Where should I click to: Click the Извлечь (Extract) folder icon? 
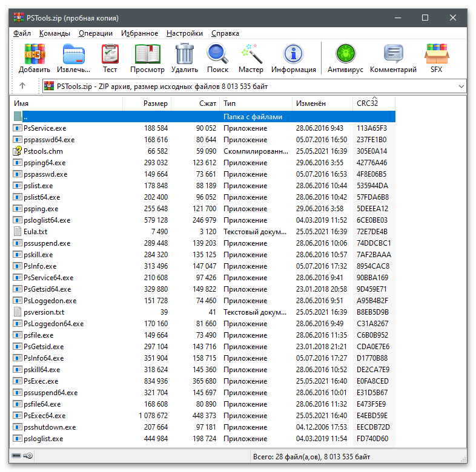tap(73, 54)
